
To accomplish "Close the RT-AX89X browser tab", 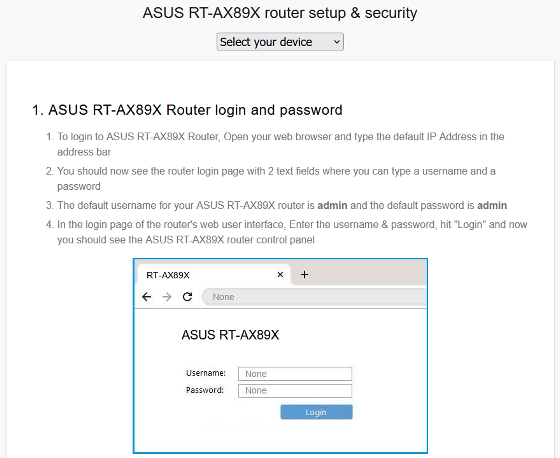I will (280, 274).
